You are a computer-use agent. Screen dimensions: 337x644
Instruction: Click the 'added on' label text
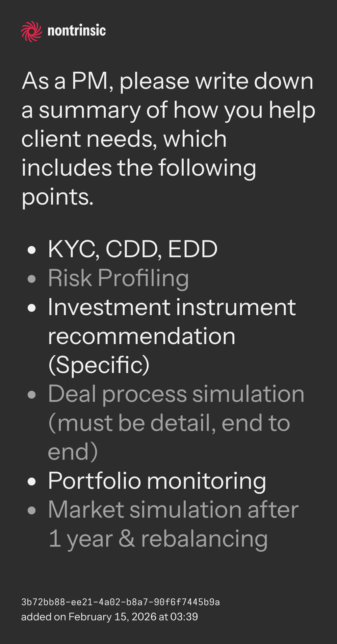(43, 617)
